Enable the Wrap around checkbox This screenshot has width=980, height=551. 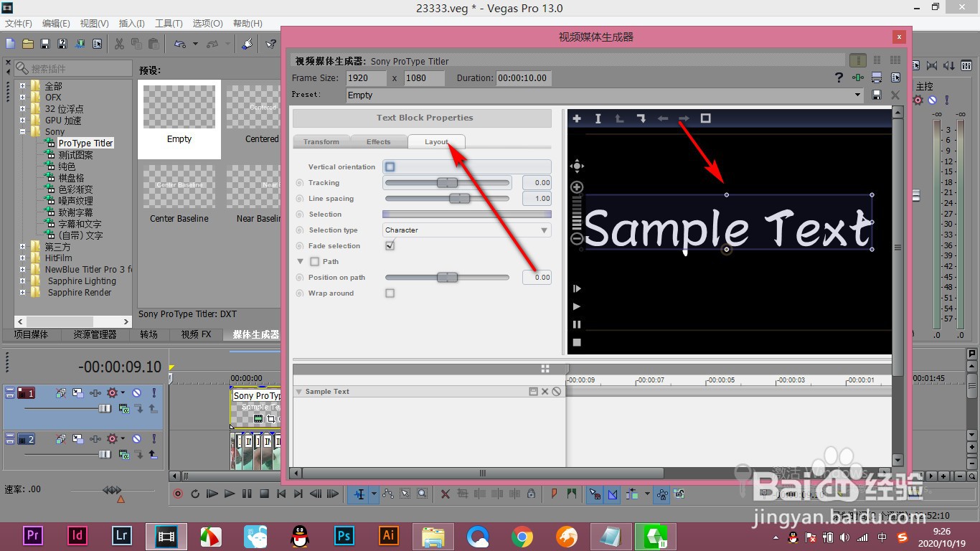click(390, 293)
